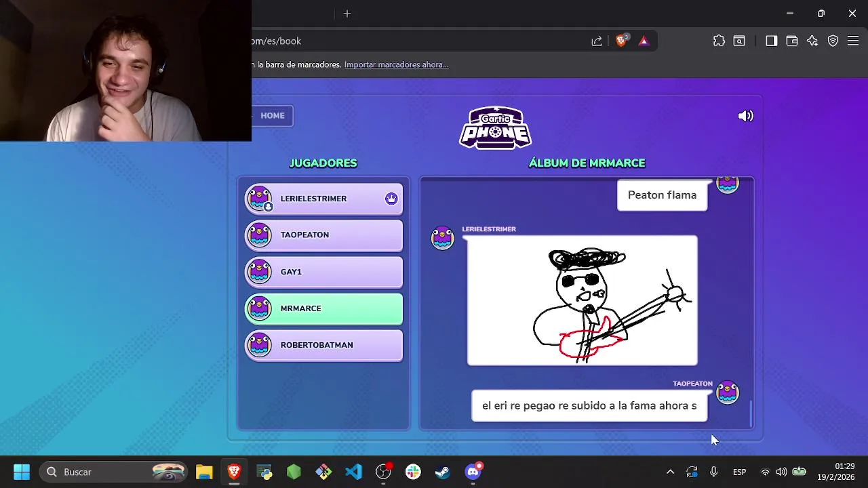The height and width of the screenshot is (488, 868).
Task: Open the system volume tray icon
Action: click(x=781, y=472)
